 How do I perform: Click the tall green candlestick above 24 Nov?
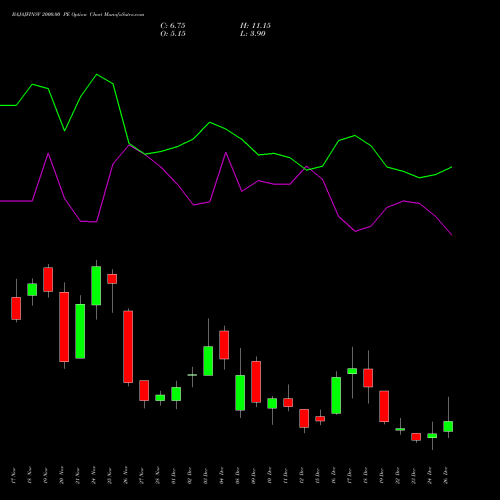96,286
